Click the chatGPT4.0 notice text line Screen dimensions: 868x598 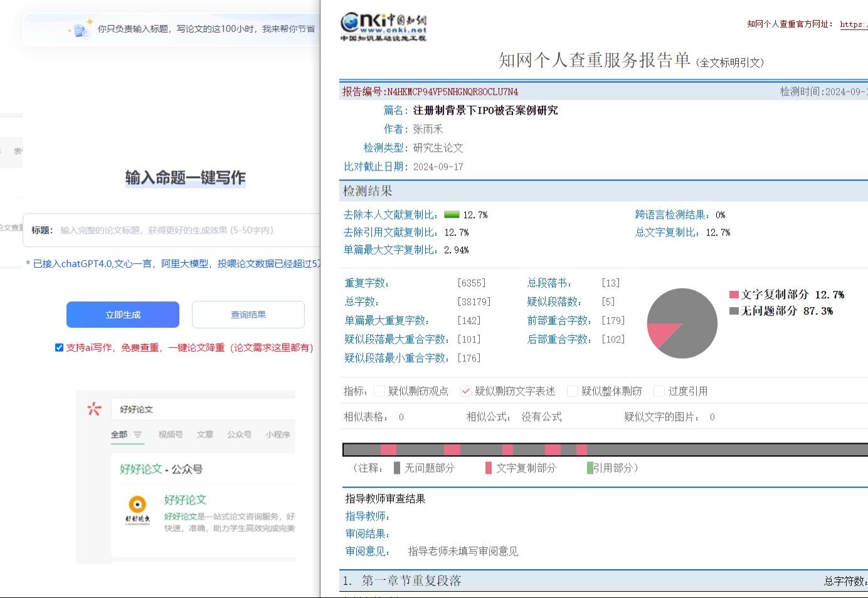[x=173, y=264]
